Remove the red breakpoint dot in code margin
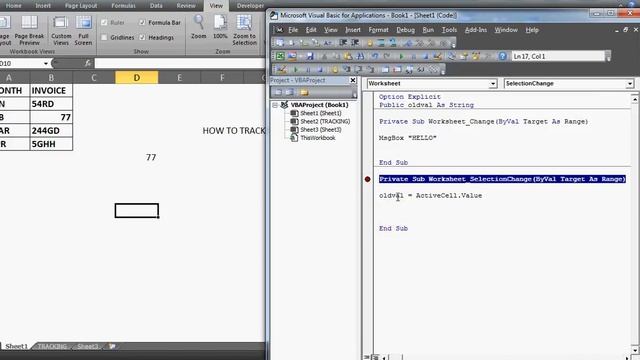Screen dimensions: 640x360 tap(367, 179)
